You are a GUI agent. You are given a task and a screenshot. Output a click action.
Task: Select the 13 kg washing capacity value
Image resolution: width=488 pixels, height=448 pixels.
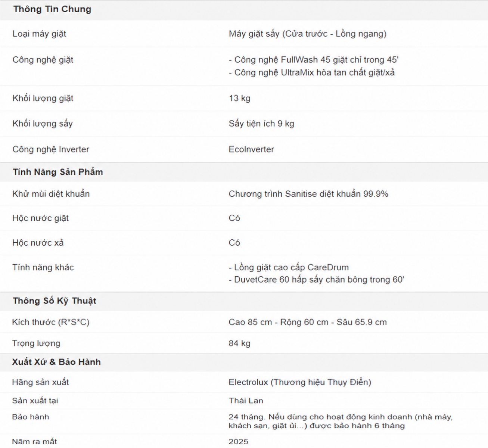point(240,98)
